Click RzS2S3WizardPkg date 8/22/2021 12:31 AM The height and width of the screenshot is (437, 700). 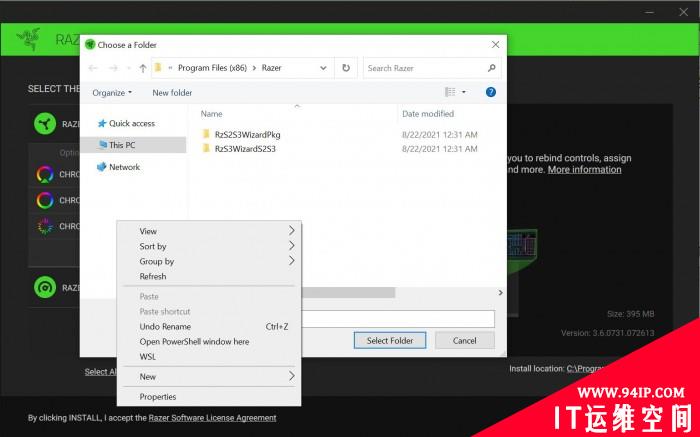440,134
